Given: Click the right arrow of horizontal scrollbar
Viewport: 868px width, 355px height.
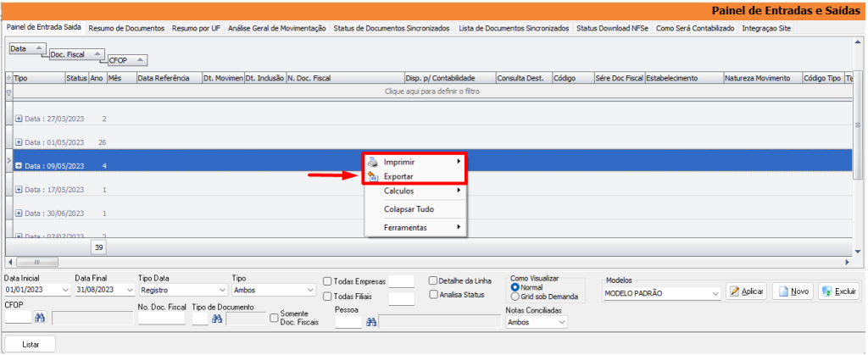Looking at the screenshot, I should click(847, 262).
